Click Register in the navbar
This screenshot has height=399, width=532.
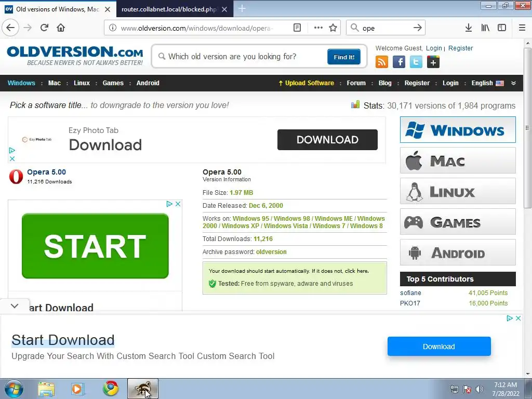tap(417, 83)
